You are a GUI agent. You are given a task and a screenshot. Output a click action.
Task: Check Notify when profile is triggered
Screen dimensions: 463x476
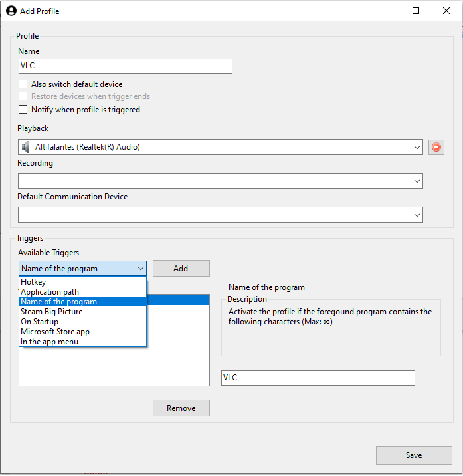(x=23, y=109)
